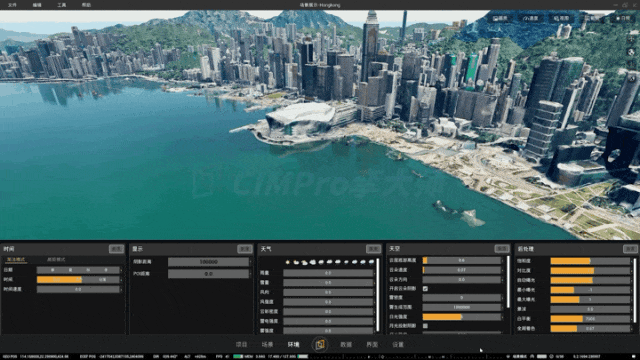Viewport: 640px width, 360px height.
Task: Click the ALT readout in status bar
Action: (x=195, y=356)
